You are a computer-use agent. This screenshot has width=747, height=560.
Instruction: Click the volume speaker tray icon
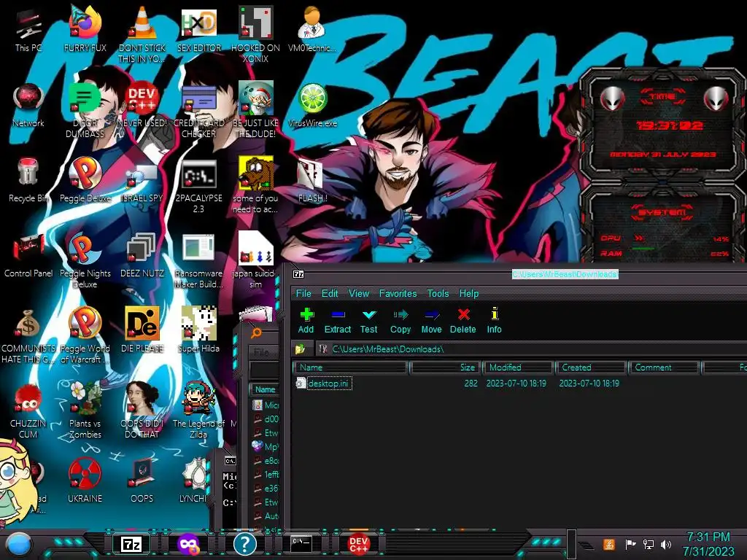666,544
